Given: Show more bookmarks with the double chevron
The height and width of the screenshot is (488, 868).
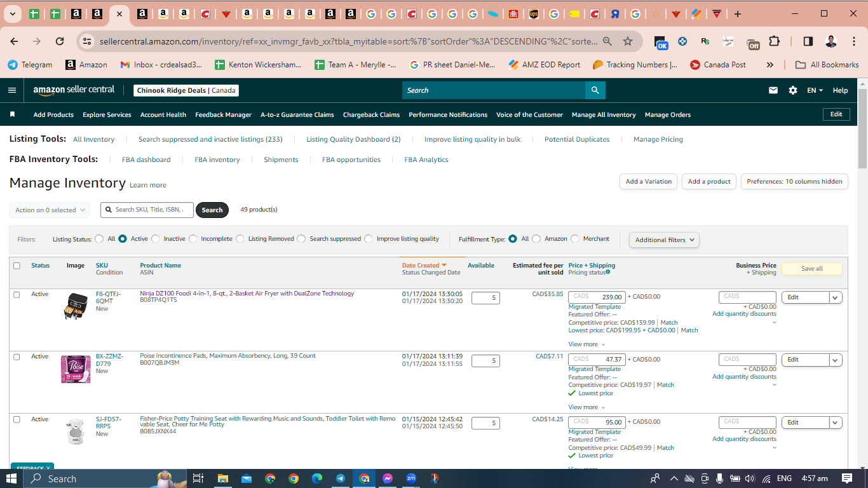Looking at the screenshot, I should click(x=770, y=65).
